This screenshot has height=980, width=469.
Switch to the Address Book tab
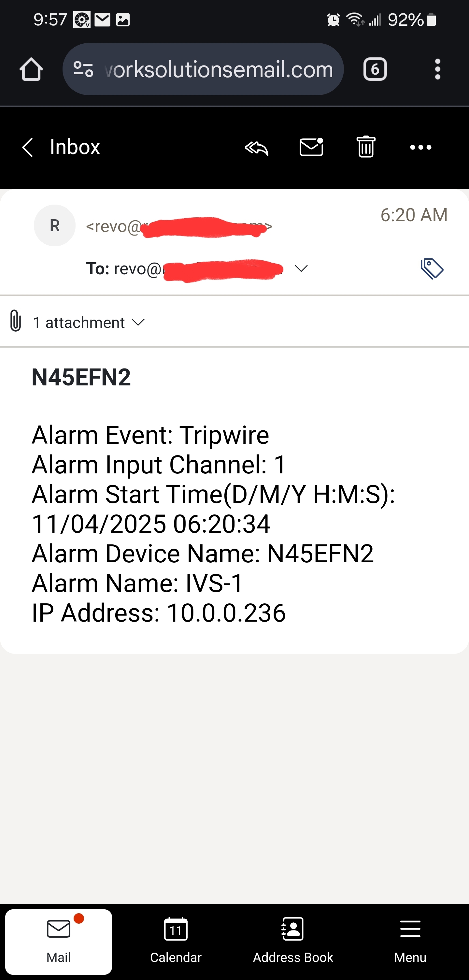click(293, 942)
